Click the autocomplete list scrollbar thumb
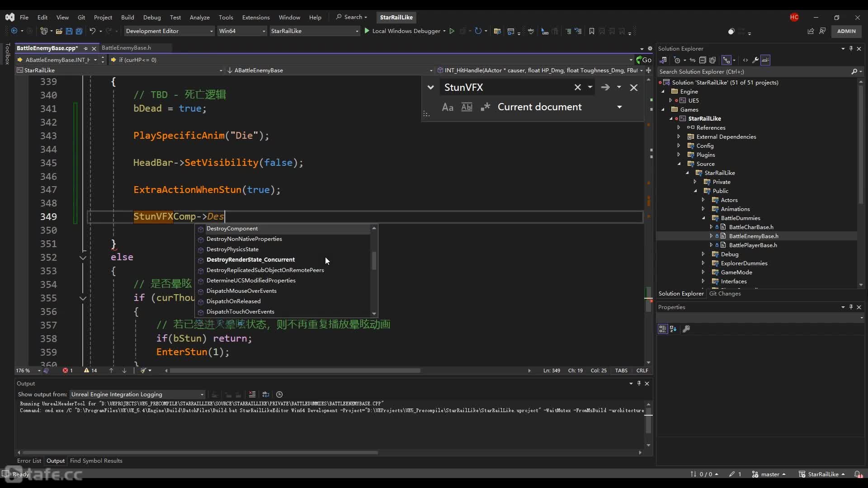The height and width of the screenshot is (488, 868). (x=374, y=260)
